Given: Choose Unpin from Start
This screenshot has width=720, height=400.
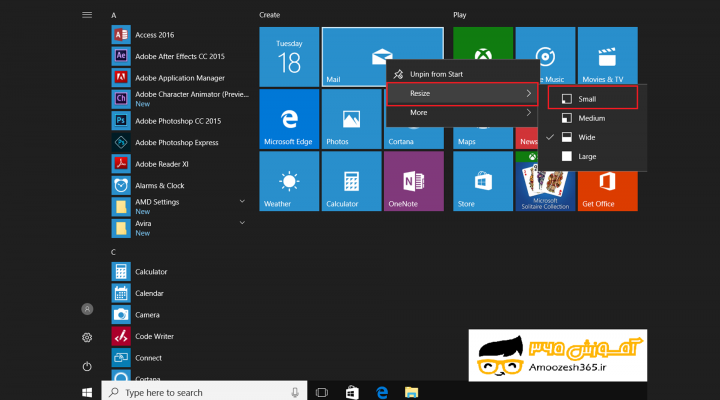Looking at the screenshot, I should [x=462, y=74].
